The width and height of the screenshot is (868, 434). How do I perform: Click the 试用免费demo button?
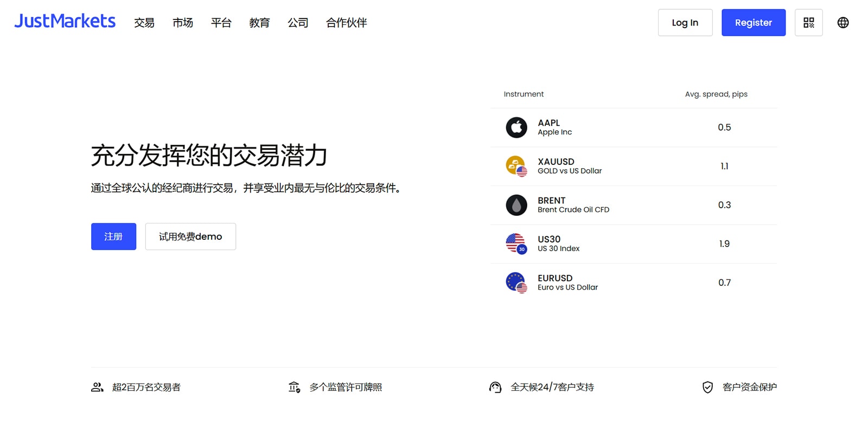pyautogui.click(x=190, y=237)
